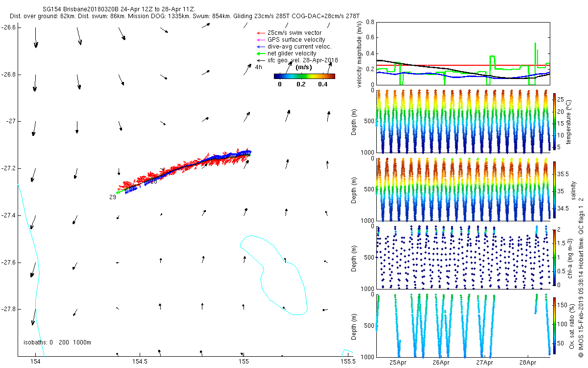Click the 154.5 longitude tick label
Viewport: 588px width, 368px height.
coord(140,362)
